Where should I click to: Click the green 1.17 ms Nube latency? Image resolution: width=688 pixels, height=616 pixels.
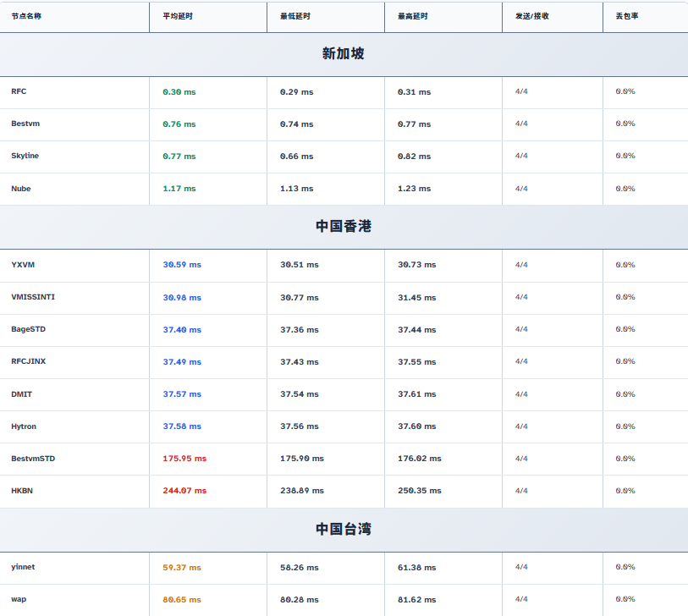click(x=179, y=189)
